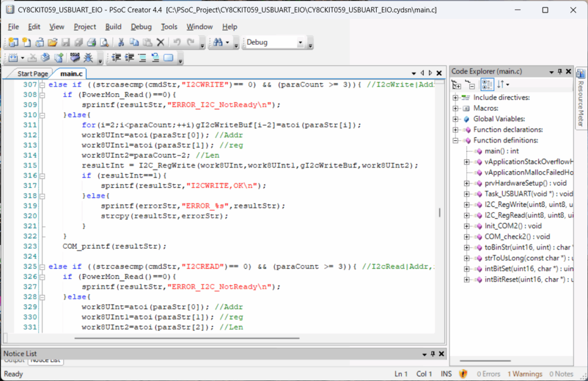Click the Program chip icon
Image resolution: width=588 pixels, height=381 pixels.
(75, 58)
